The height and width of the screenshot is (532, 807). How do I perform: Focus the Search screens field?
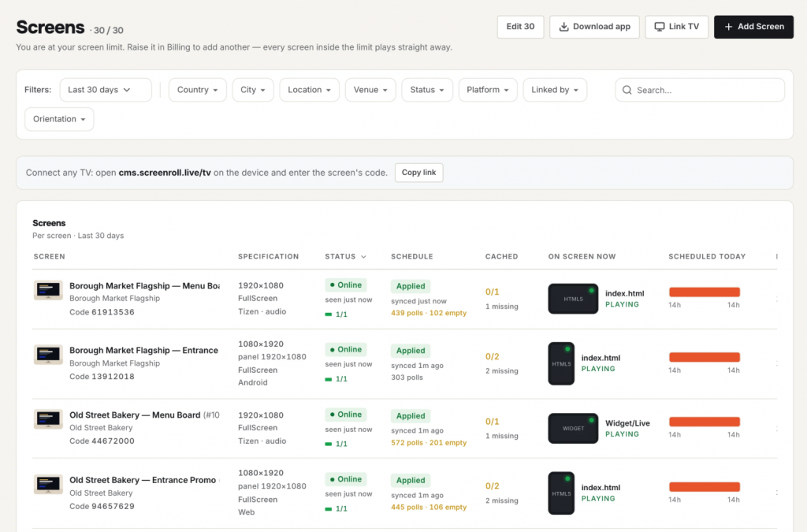(700, 90)
